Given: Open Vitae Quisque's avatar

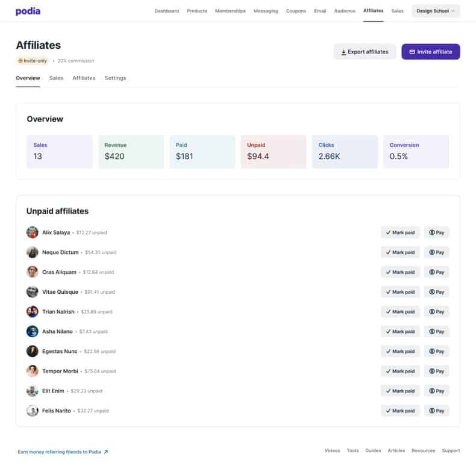Looking at the screenshot, I should click(32, 292).
